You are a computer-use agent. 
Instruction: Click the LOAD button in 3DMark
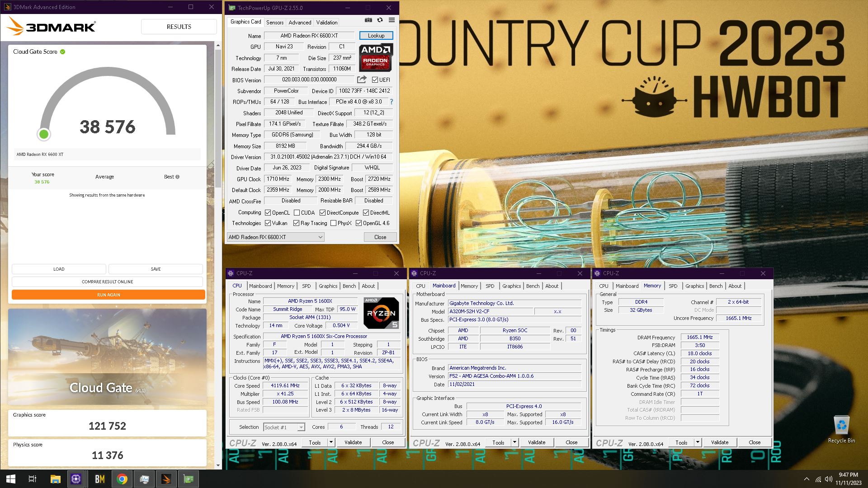pos(59,269)
